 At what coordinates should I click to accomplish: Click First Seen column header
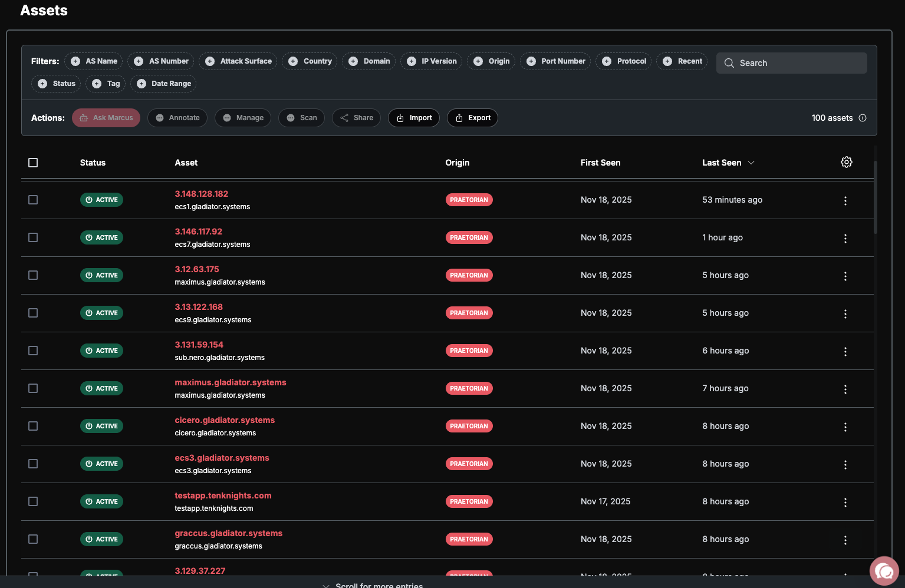pyautogui.click(x=600, y=163)
